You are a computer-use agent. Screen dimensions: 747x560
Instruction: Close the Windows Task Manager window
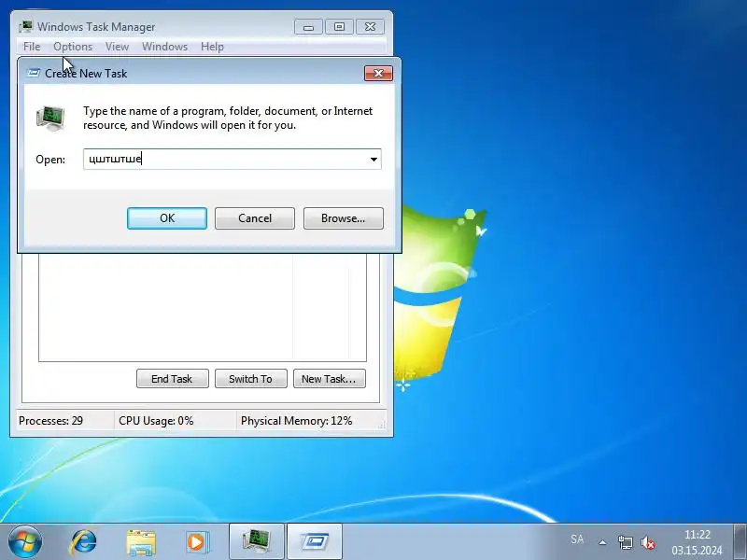click(x=370, y=27)
